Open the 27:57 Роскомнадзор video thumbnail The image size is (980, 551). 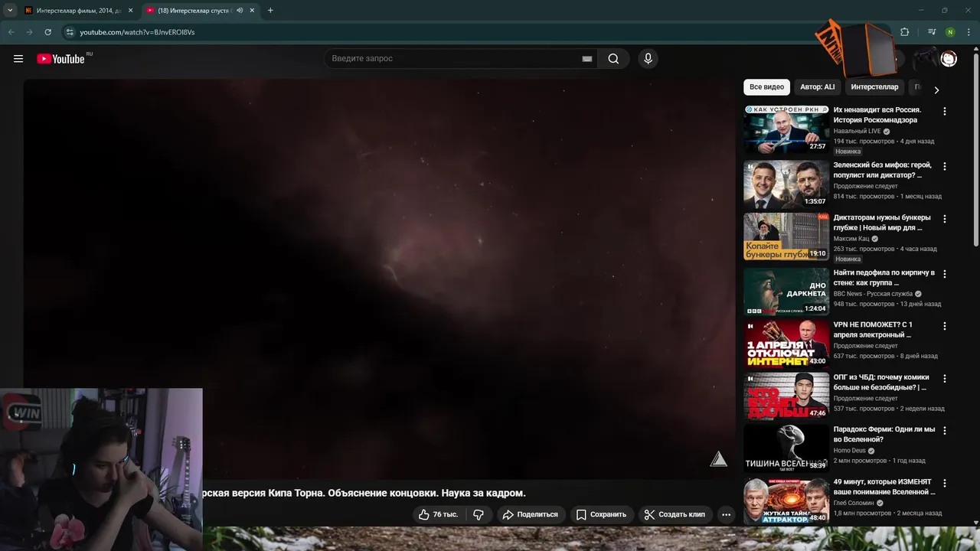pos(786,129)
